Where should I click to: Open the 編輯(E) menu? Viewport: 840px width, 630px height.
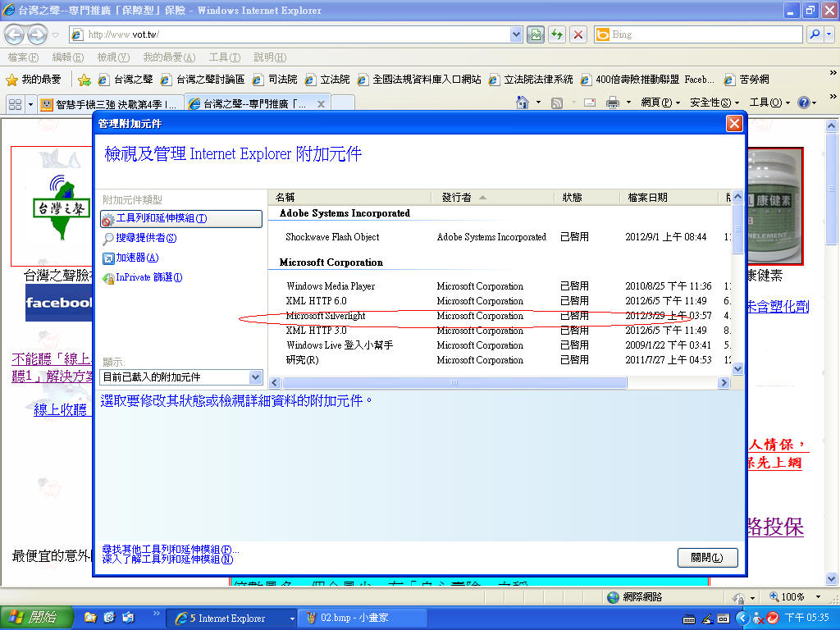pos(68,57)
